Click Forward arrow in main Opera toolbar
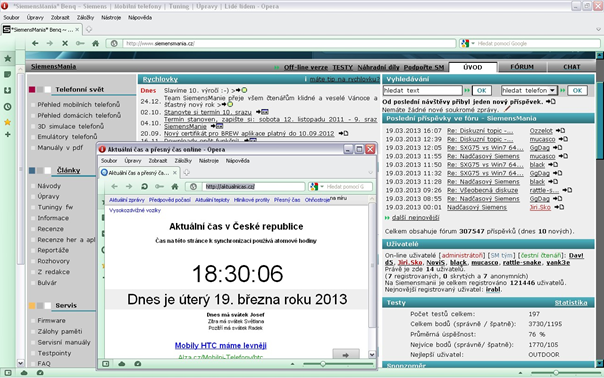This screenshot has height=378, width=604. coord(50,43)
